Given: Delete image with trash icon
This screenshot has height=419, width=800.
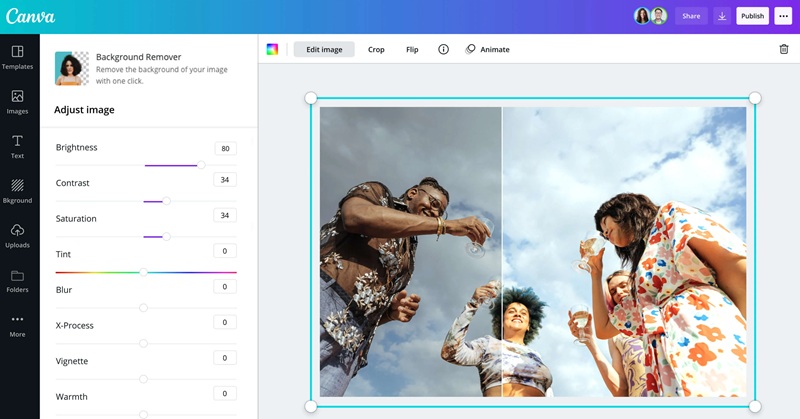Looking at the screenshot, I should pyautogui.click(x=784, y=49).
